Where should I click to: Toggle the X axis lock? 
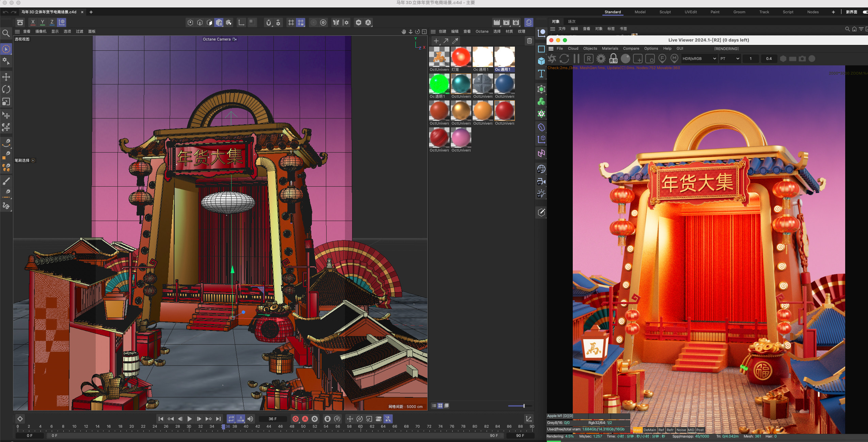click(33, 22)
